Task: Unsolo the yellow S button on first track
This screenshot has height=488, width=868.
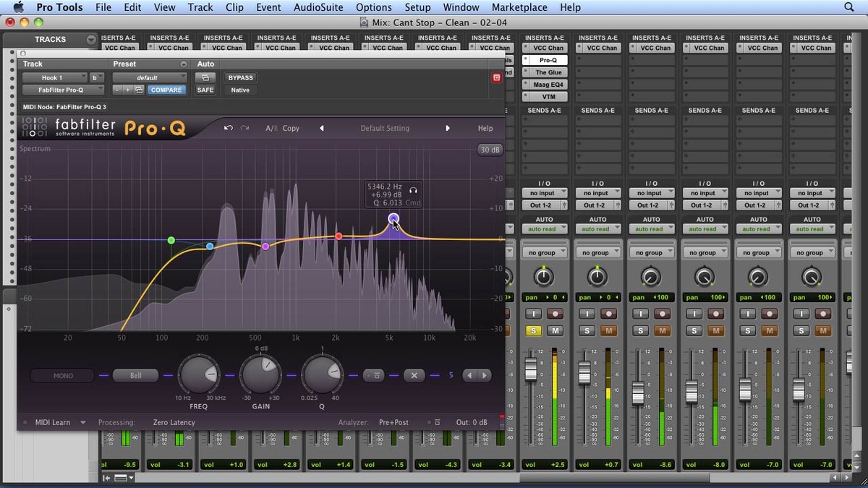Action: pos(533,330)
